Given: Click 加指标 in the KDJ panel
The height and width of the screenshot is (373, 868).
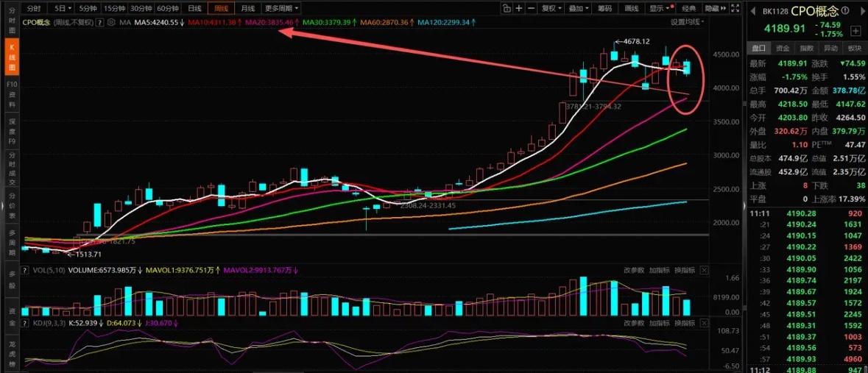Looking at the screenshot, I should click(660, 323).
